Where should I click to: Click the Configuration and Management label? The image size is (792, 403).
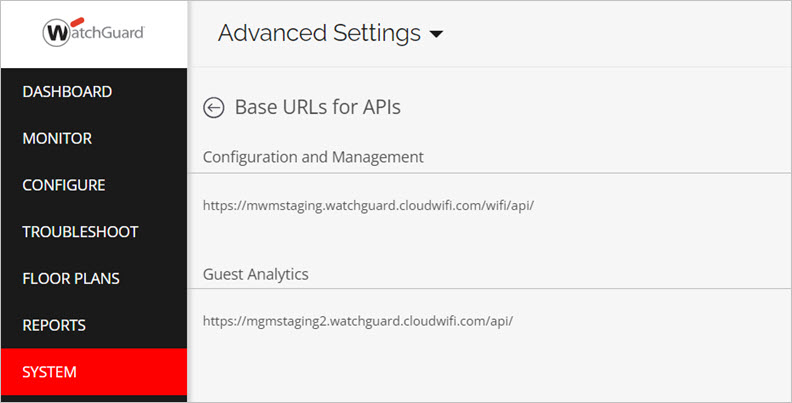pyautogui.click(x=313, y=157)
